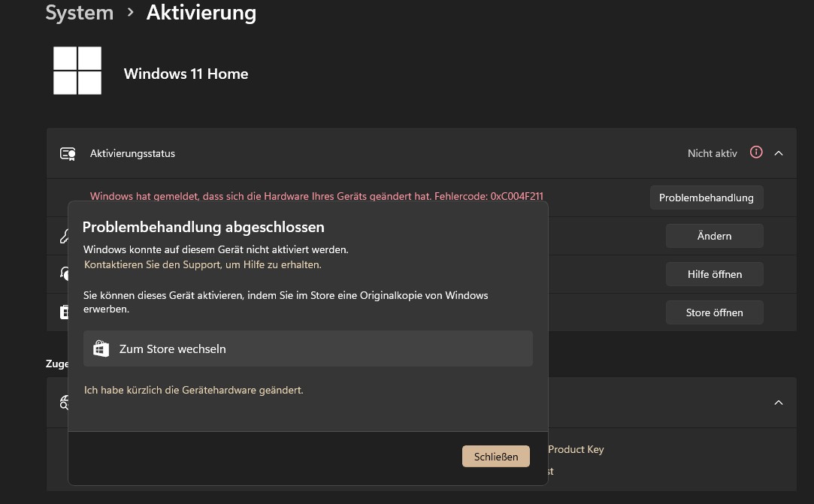Open Problembehandlung troubleshooter
This screenshot has width=814, height=504.
pos(706,198)
